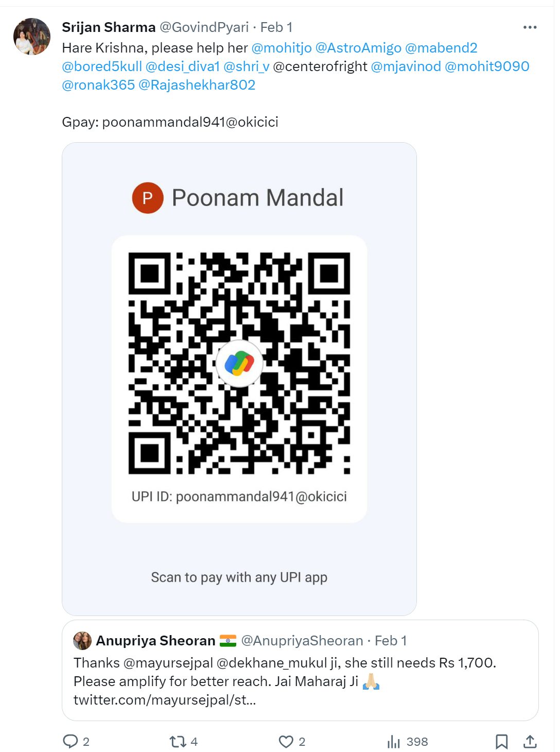Open the Feb 1 tweet timestamp
The width and height of the screenshot is (560, 752).
point(276,27)
